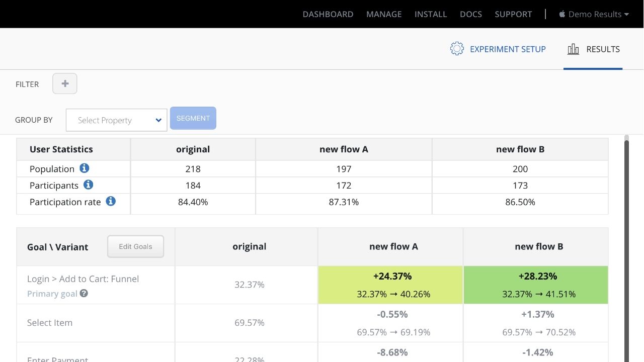Viewport: 644px width, 362px height.
Task: Click the Primary goal link
Action: click(52, 294)
